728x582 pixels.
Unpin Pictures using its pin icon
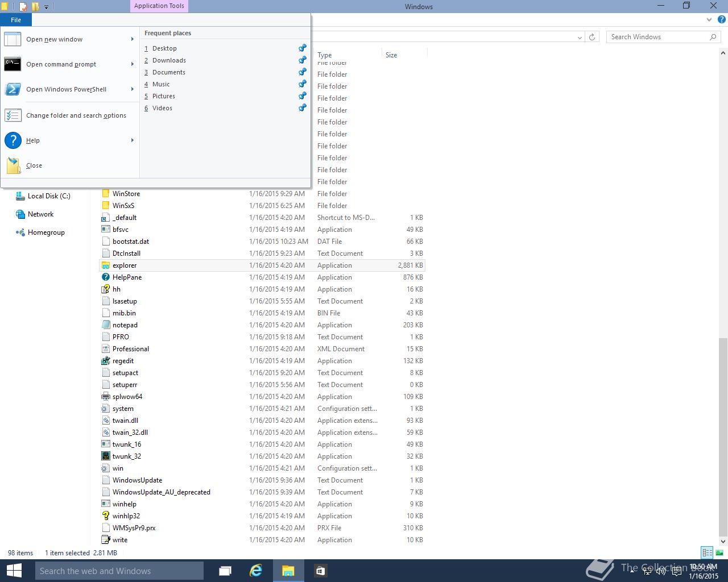pos(303,96)
